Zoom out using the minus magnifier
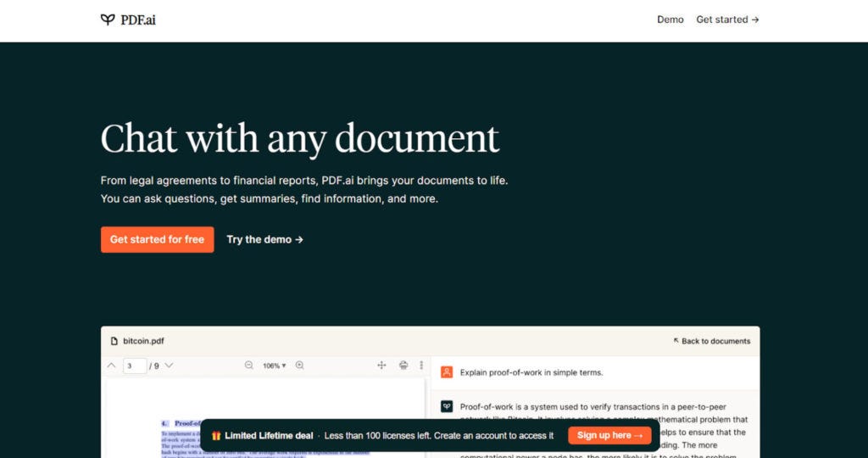The image size is (868, 458). (248, 366)
